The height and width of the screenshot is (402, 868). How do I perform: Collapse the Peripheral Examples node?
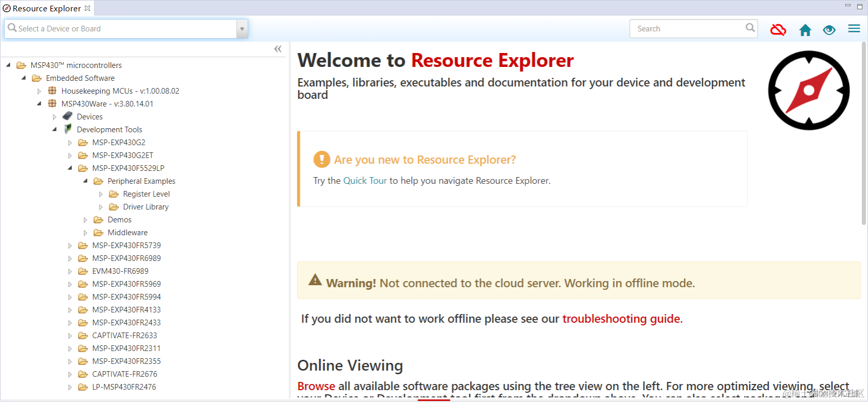pos(85,181)
